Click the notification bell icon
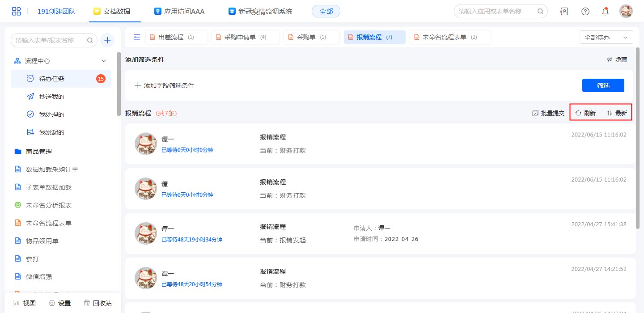This screenshot has width=644, height=313. 605,11
